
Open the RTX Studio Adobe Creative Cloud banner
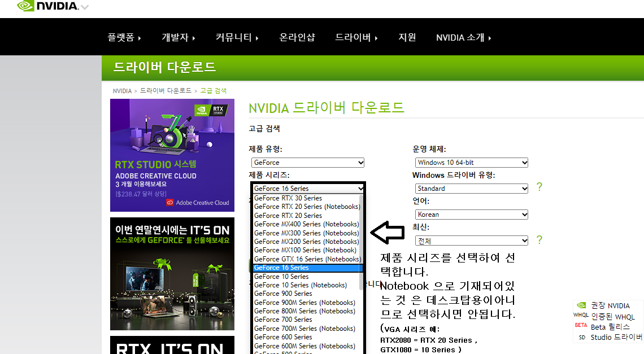[x=172, y=155]
